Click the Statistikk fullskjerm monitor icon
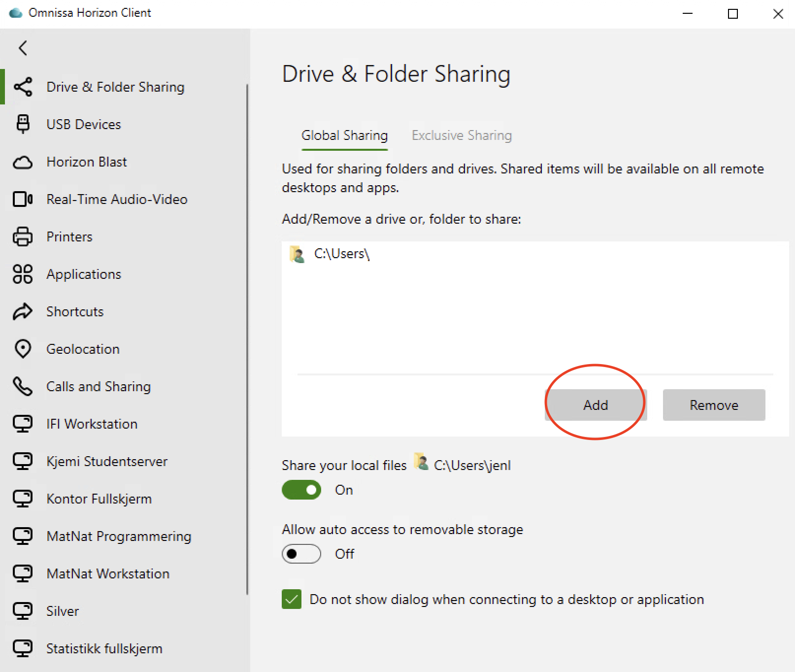This screenshot has width=795, height=672. [23, 648]
